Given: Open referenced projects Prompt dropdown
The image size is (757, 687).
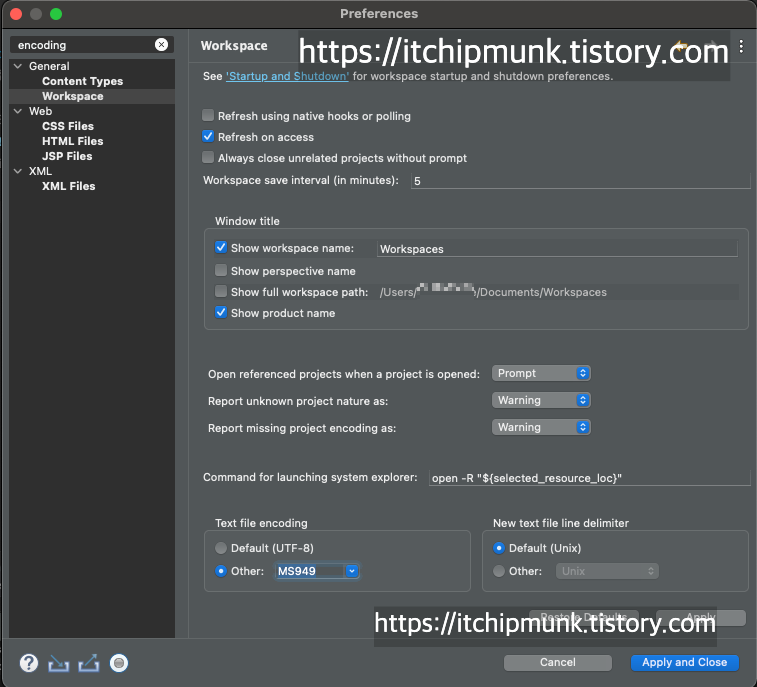Looking at the screenshot, I should coord(541,373).
